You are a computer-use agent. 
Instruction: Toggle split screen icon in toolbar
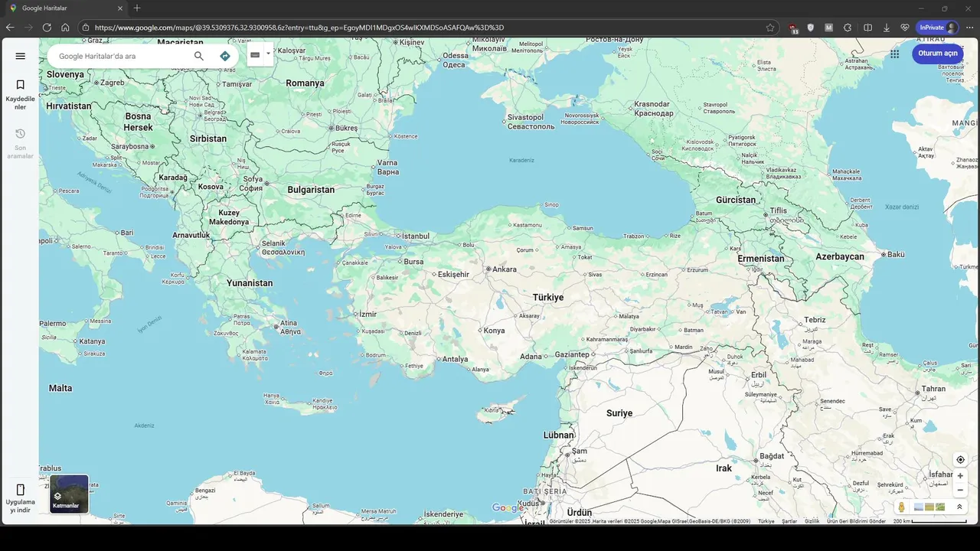pyautogui.click(x=867, y=28)
